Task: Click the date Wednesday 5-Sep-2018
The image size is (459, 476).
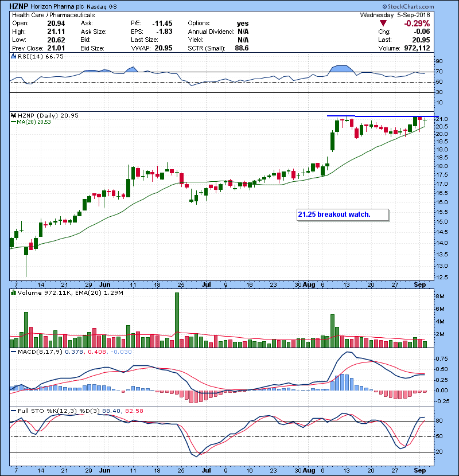Action: (395, 15)
